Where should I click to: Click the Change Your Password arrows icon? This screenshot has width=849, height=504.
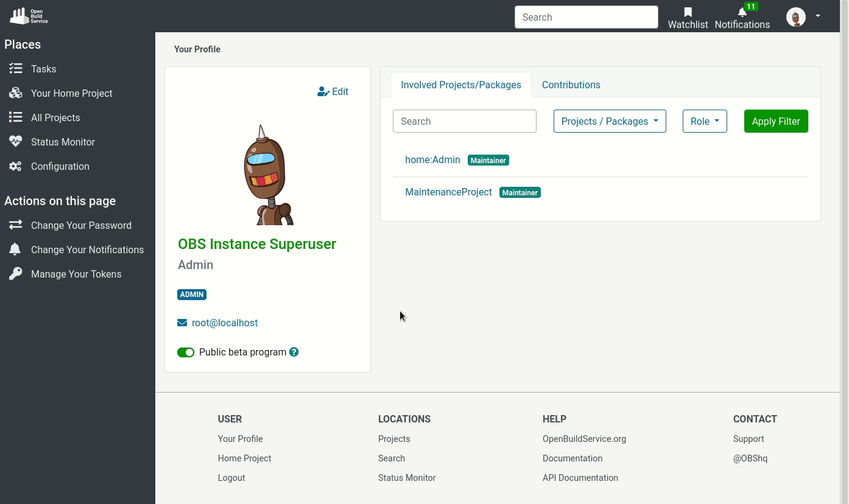[x=16, y=225]
